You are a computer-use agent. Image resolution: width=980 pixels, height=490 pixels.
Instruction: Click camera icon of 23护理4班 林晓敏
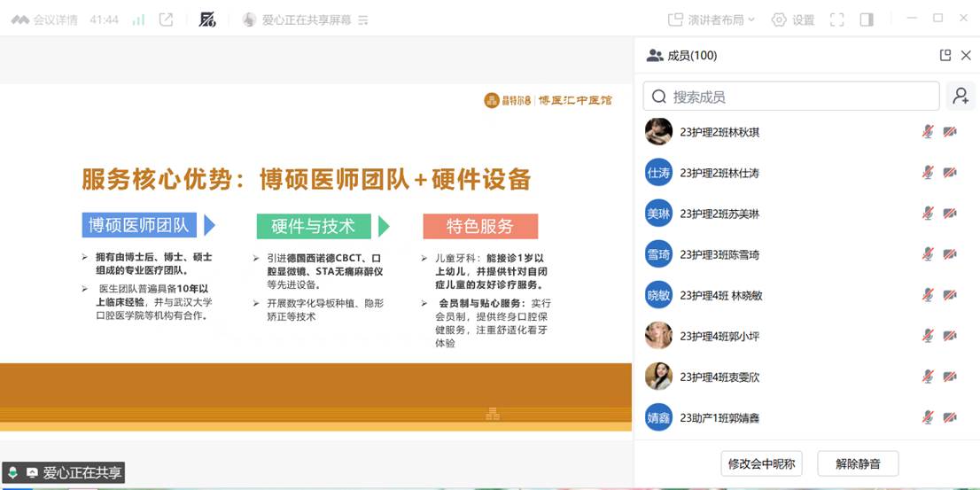(x=950, y=295)
